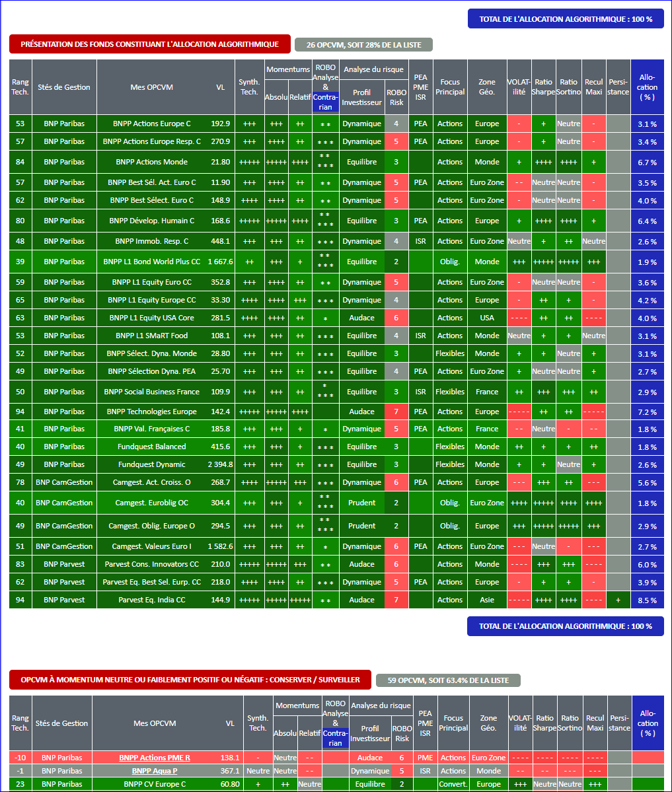Select fund 'Parvest Cons. Innovators CC'
This screenshot has width=672, height=792.
pos(152,564)
